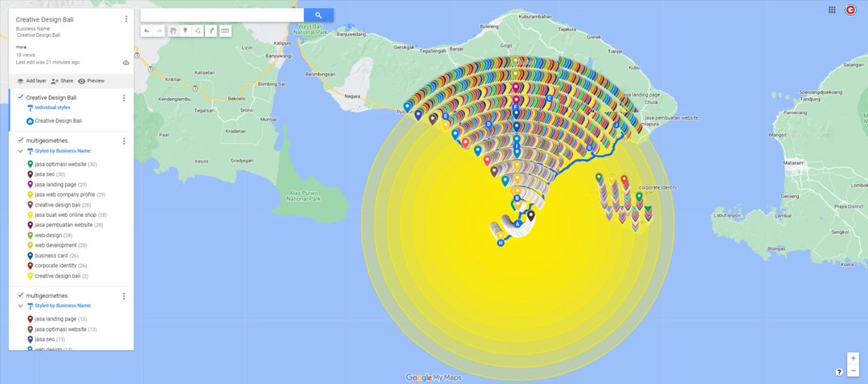Collapse the first multigeometries style list chevron
The height and width of the screenshot is (384, 868).
tap(20, 150)
